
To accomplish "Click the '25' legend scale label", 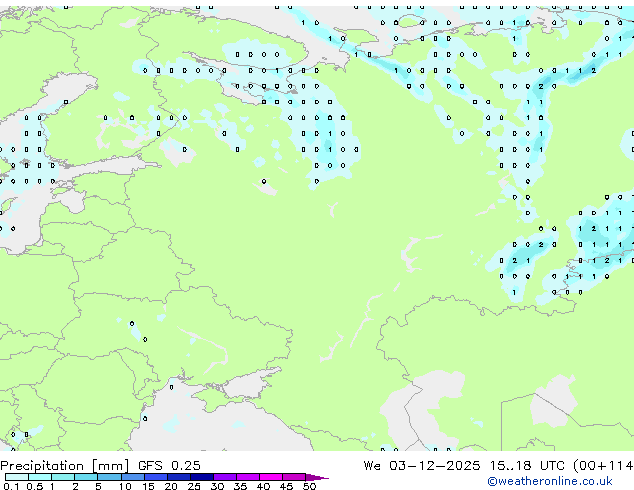I will tap(194, 486).
